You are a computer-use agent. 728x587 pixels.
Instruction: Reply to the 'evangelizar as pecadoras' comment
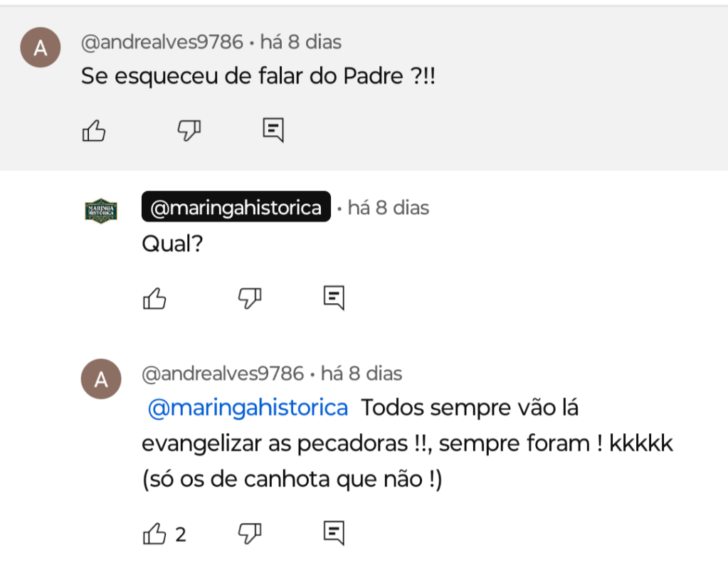click(x=334, y=533)
